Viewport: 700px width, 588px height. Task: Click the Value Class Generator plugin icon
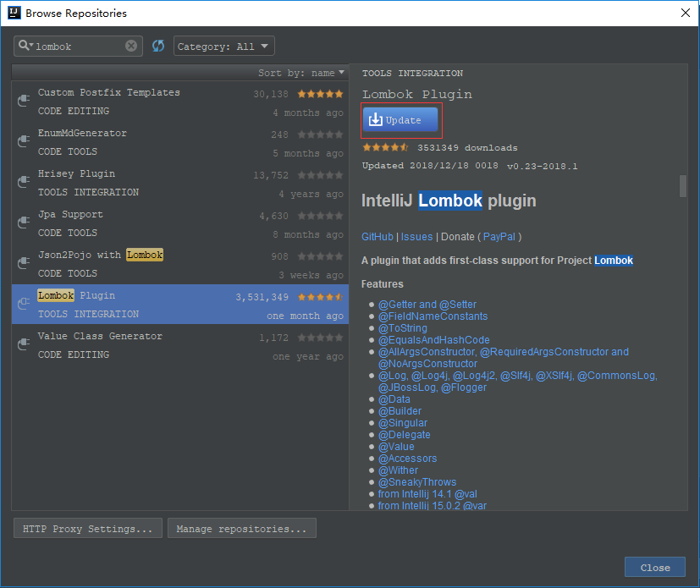point(23,344)
